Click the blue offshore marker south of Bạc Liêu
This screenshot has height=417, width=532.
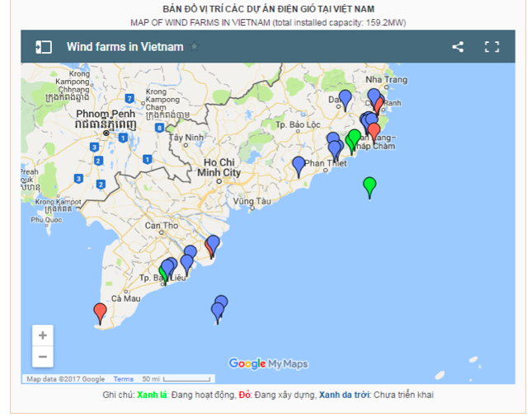[x=219, y=310]
